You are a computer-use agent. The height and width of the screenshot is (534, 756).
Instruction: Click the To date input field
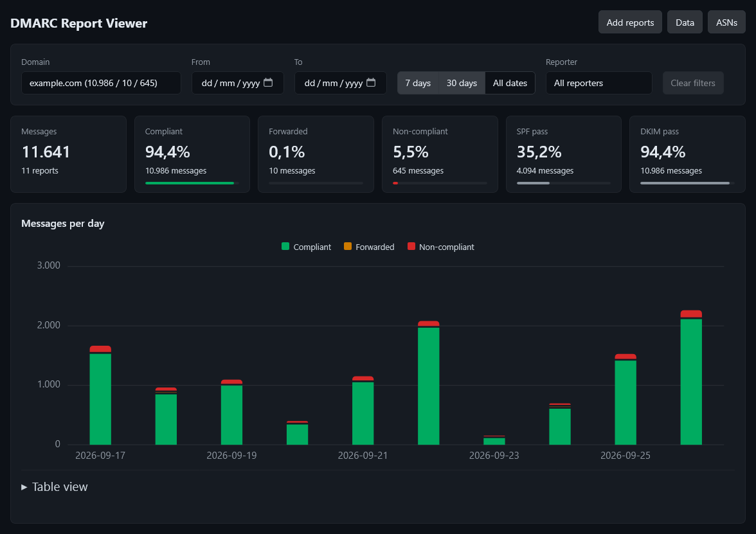coord(341,83)
